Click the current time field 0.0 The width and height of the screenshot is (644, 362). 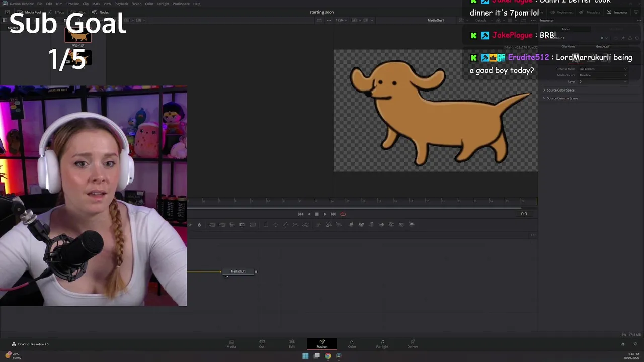click(524, 214)
